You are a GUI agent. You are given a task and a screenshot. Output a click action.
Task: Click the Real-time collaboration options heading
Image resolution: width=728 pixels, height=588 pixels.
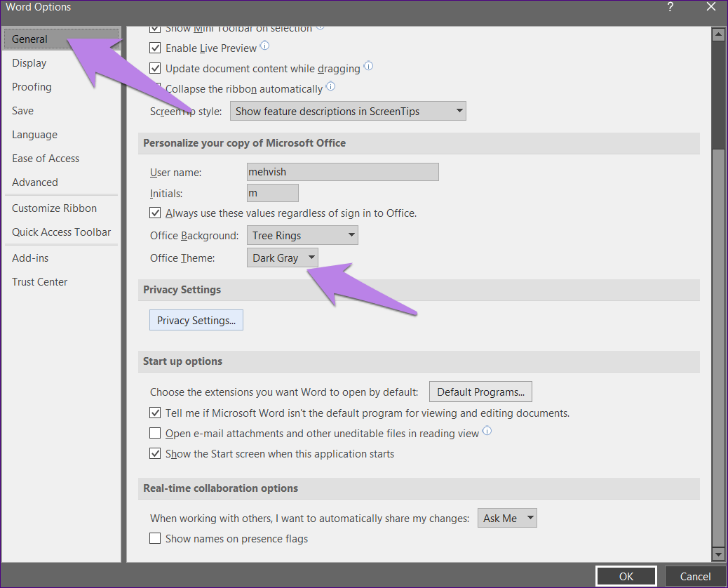(x=220, y=488)
